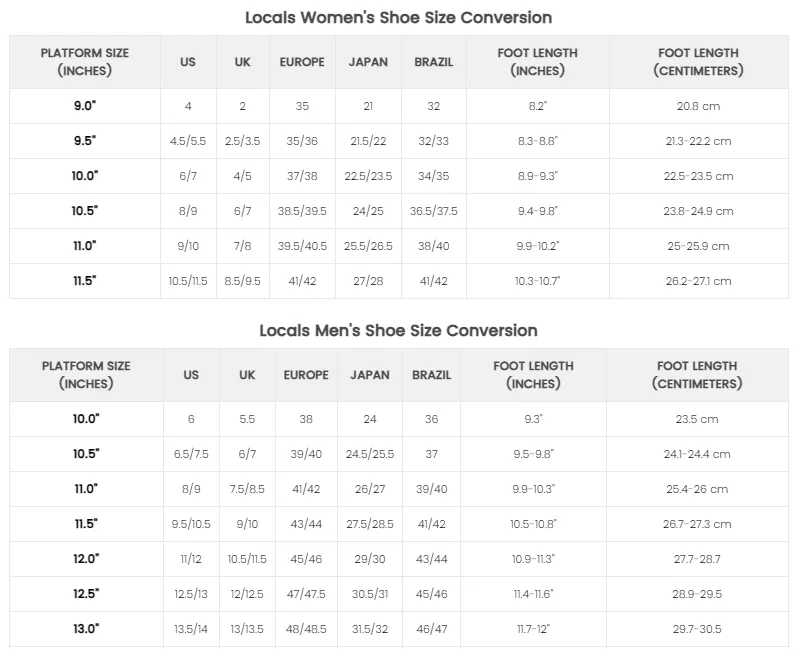The width and height of the screenshot is (799, 649).
Task: Select the '37/38' Europe size cell
Action: pos(302,176)
